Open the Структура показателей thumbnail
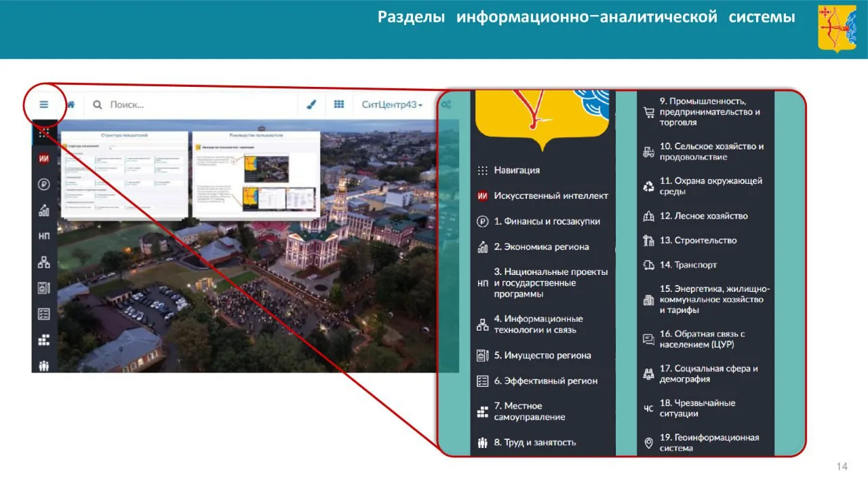Screen dimensions: 868x488 tap(124, 174)
